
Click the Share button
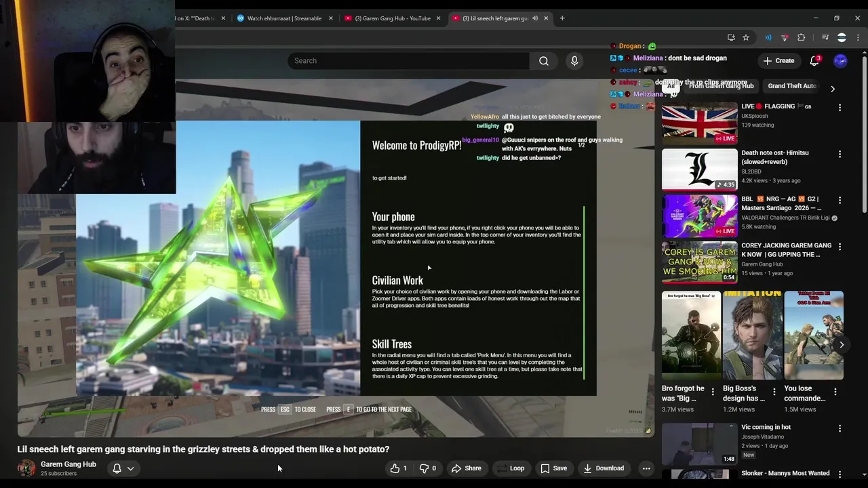click(467, 468)
